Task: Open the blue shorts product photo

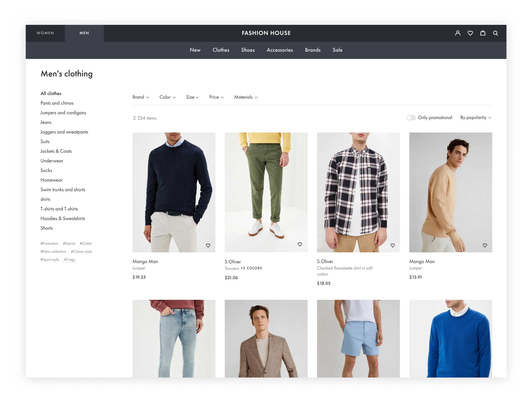Action: [358, 338]
